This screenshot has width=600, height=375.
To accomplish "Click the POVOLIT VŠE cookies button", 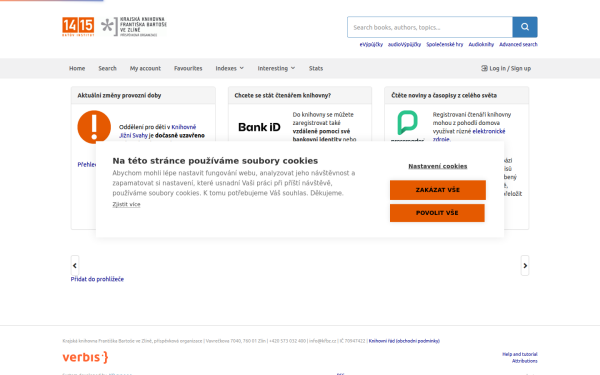I will (437, 213).
